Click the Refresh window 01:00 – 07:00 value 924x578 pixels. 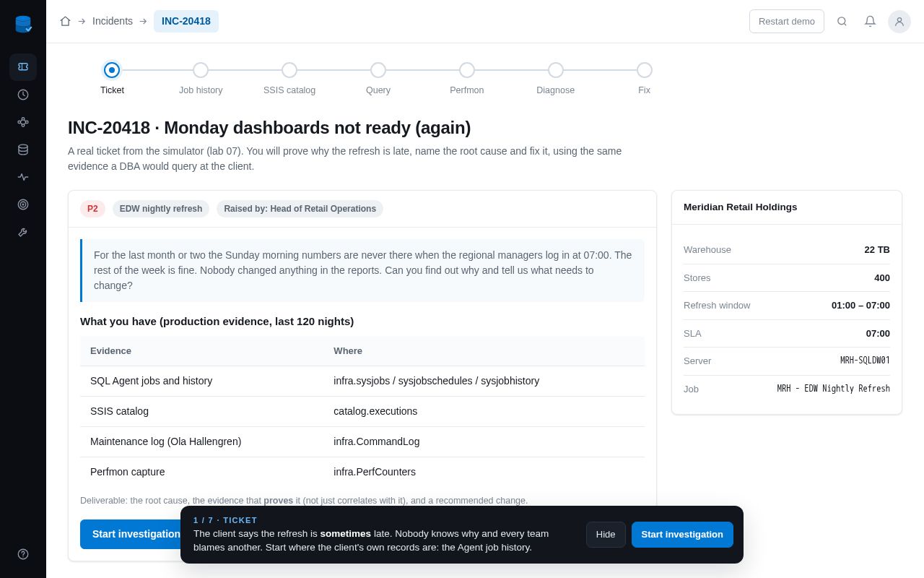860,305
